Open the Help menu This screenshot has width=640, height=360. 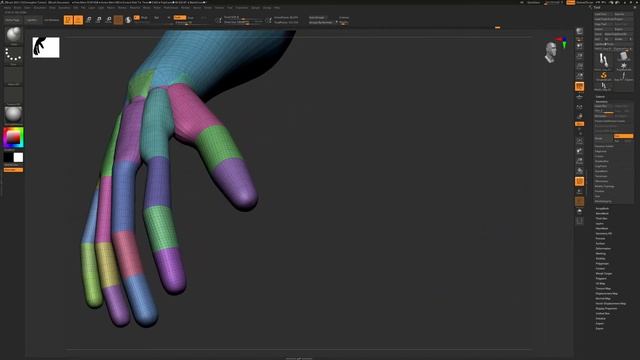coord(277,7)
